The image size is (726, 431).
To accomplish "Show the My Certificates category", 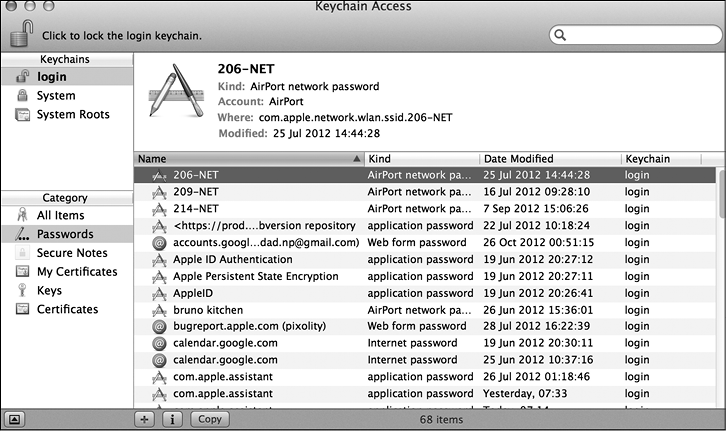I will (x=77, y=272).
